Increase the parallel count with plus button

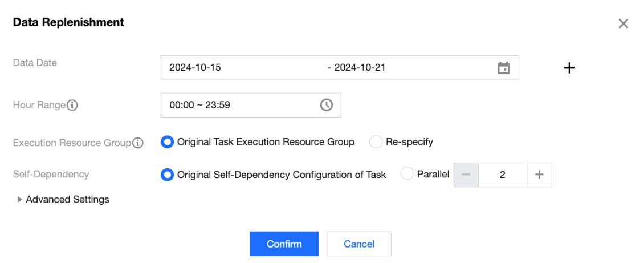539,175
